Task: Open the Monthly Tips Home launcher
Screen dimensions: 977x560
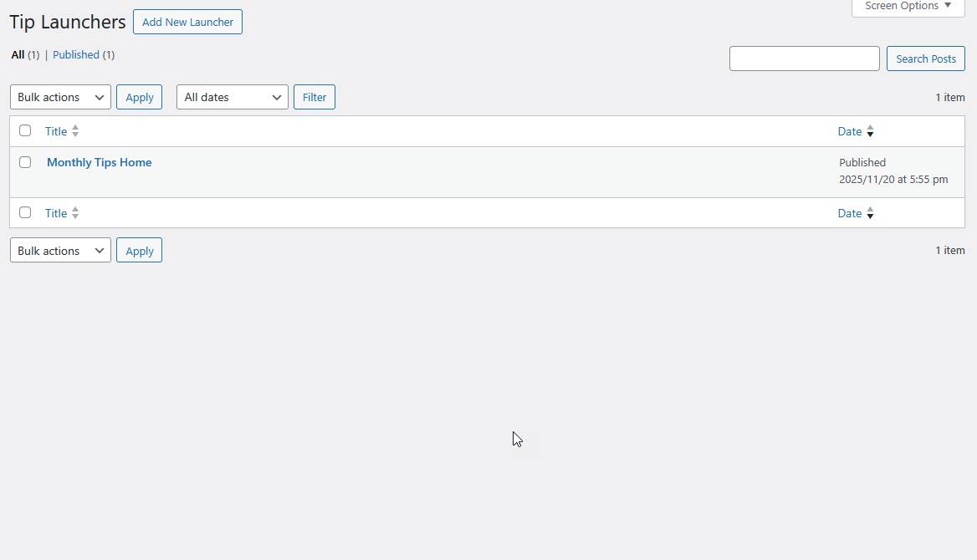Action: coord(99,162)
